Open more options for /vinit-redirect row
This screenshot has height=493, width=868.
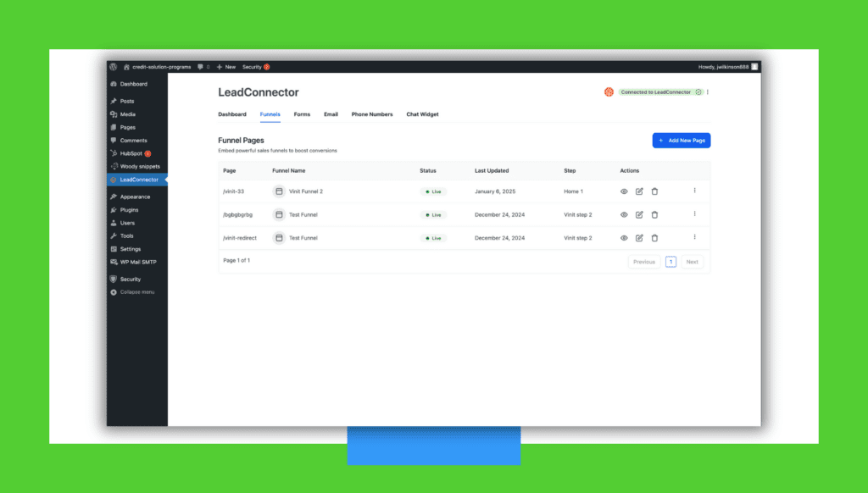pos(695,237)
